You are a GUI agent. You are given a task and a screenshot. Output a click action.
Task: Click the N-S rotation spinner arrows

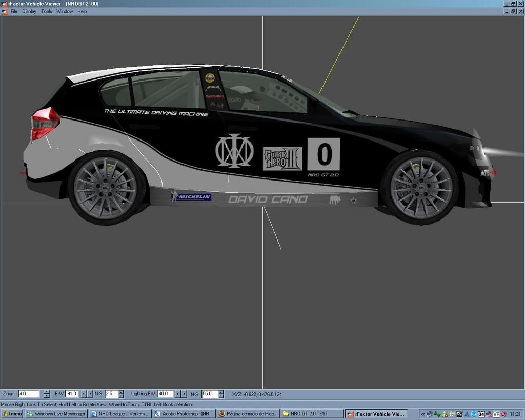[x=121, y=394]
